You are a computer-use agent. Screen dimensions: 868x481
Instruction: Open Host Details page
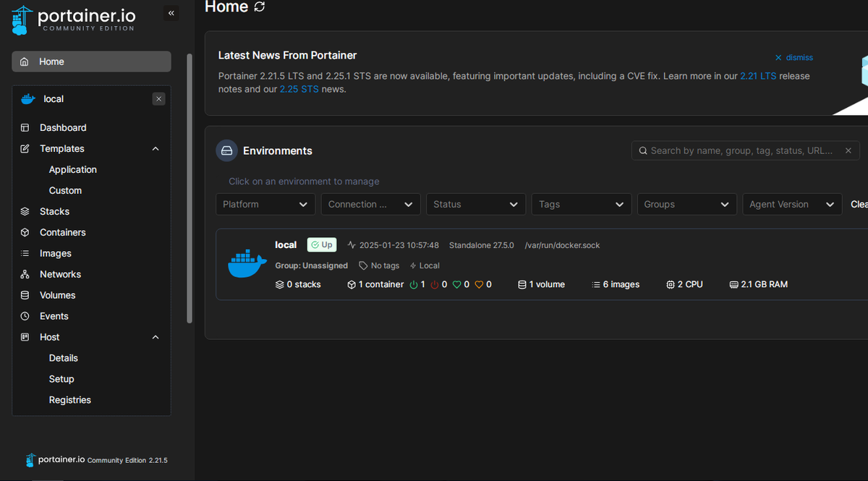64,358
